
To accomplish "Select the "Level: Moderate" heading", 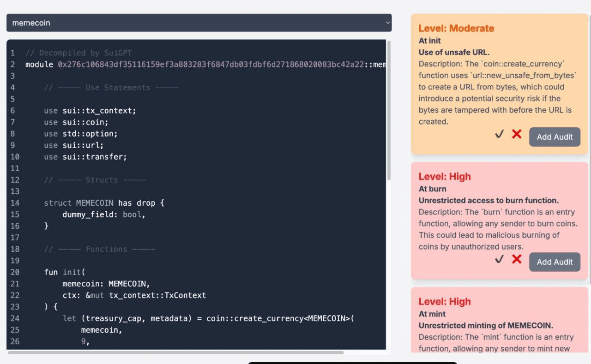I will (456, 28).
